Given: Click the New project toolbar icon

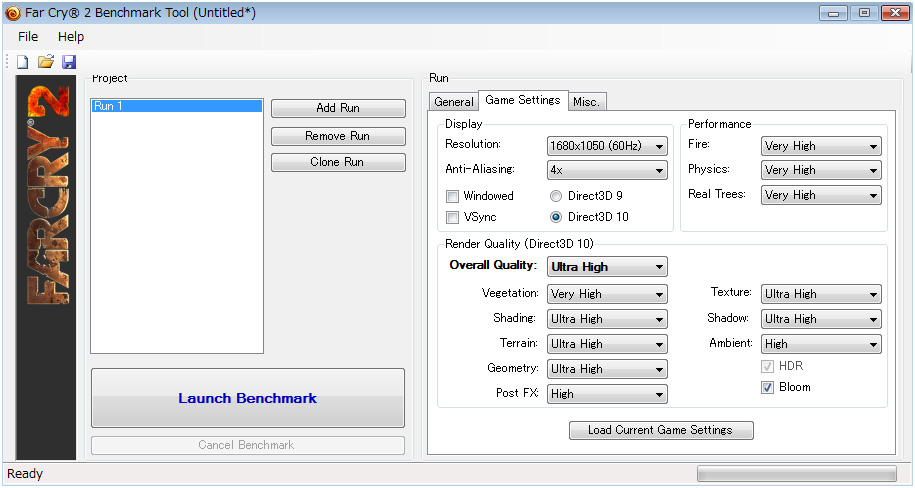Looking at the screenshot, I should tap(22, 62).
